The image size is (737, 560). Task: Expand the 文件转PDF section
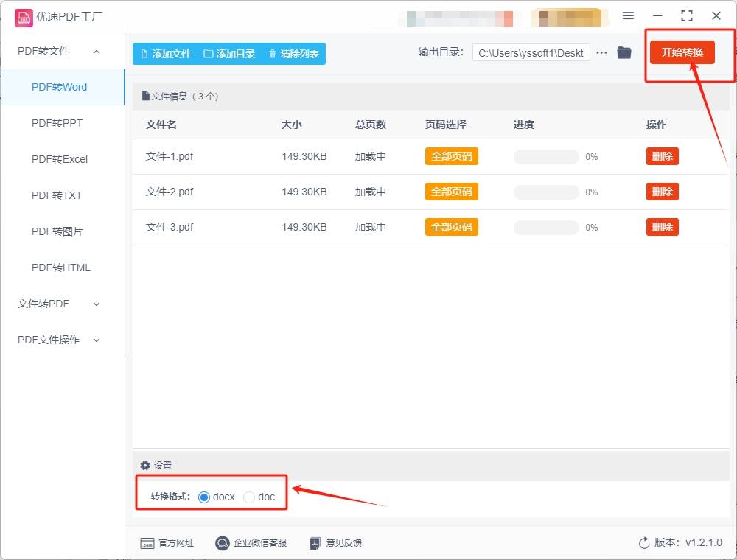click(97, 304)
